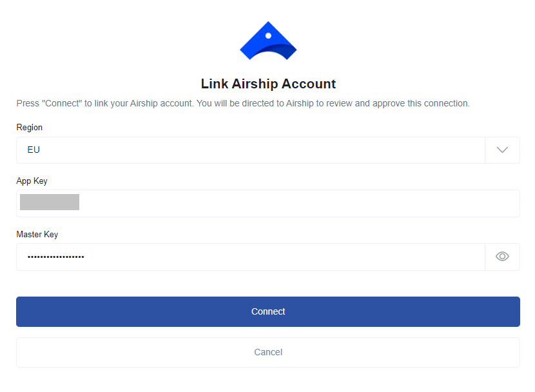535x392 pixels.
Task: Click the App Key label
Action: point(32,181)
